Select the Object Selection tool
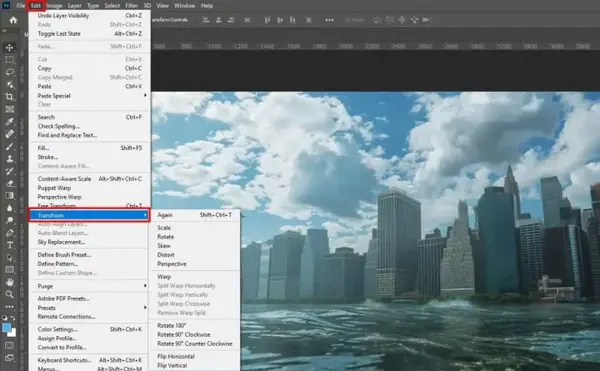Image resolution: width=600 pixels, height=371 pixels. click(10, 85)
